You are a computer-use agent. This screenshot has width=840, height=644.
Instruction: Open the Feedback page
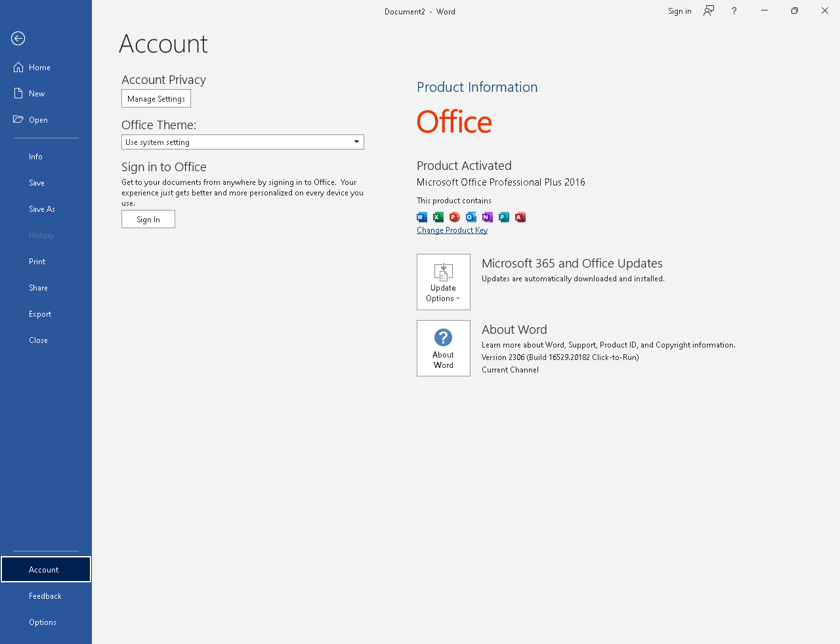coord(46,596)
